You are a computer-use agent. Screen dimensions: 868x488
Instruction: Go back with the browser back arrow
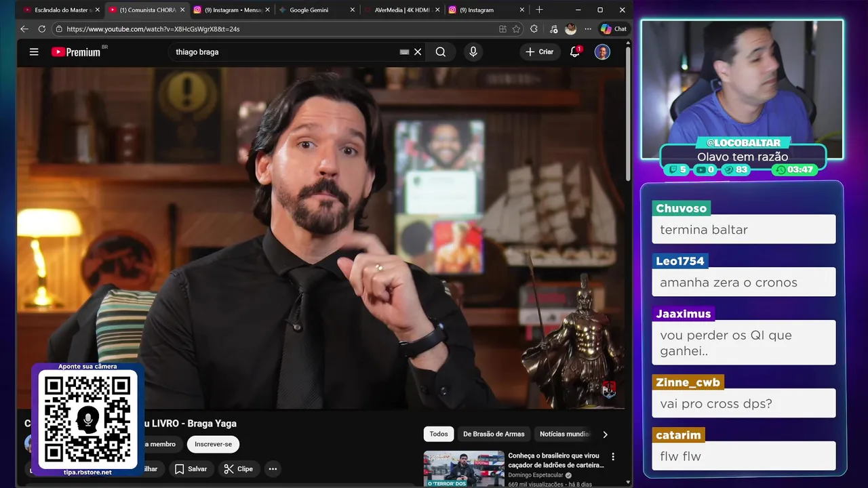[24, 29]
